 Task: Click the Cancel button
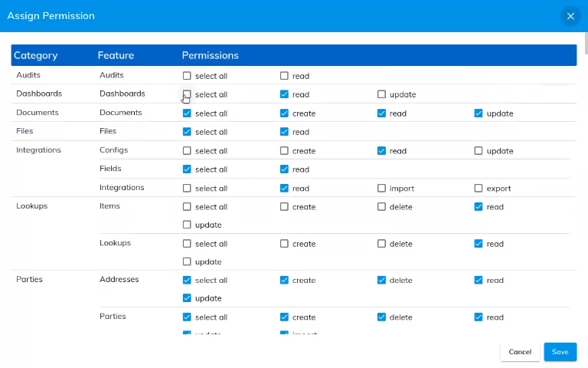tap(520, 352)
